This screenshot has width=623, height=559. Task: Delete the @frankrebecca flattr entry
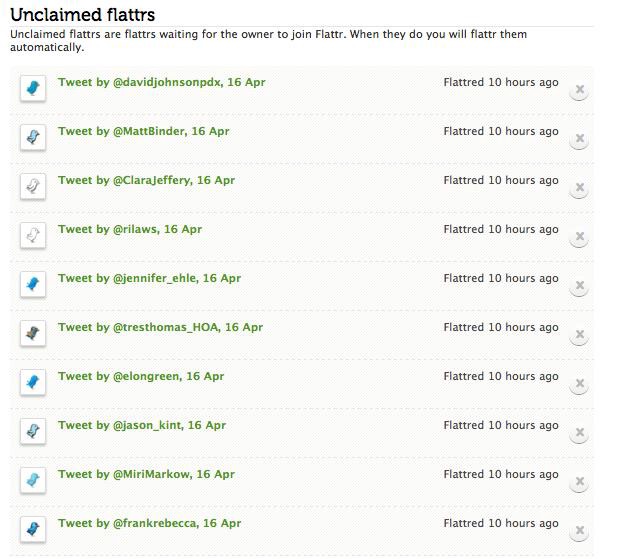[x=579, y=531]
